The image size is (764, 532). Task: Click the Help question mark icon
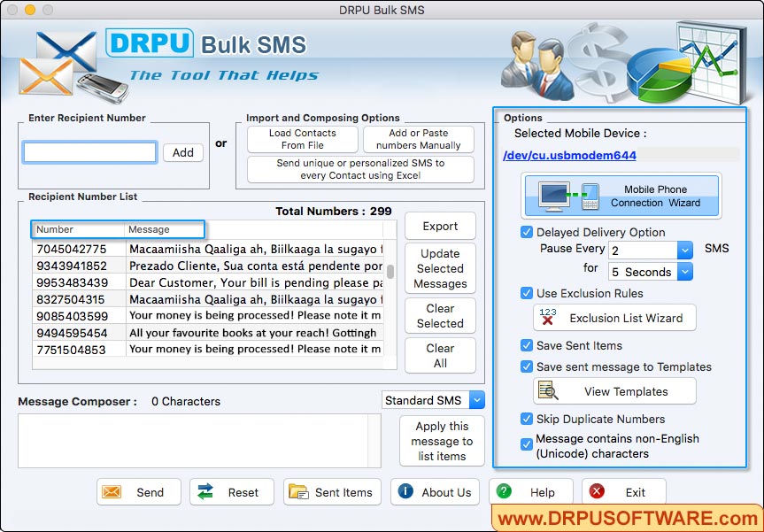[x=505, y=491]
